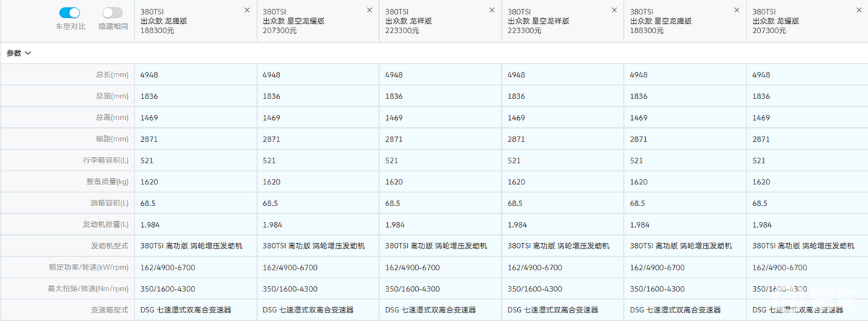Click 4948 总长 value in 星空龙耀版 column
Image resolution: width=868 pixels, height=321 pixels.
click(x=271, y=74)
